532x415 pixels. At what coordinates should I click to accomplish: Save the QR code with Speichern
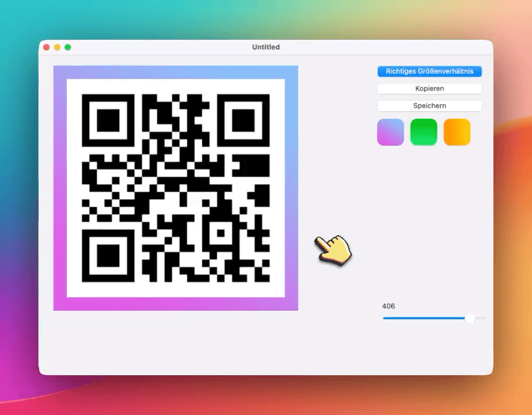(430, 106)
